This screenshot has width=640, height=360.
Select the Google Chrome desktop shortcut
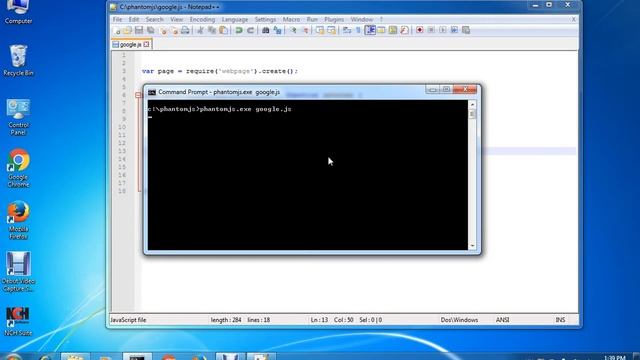tap(18, 168)
